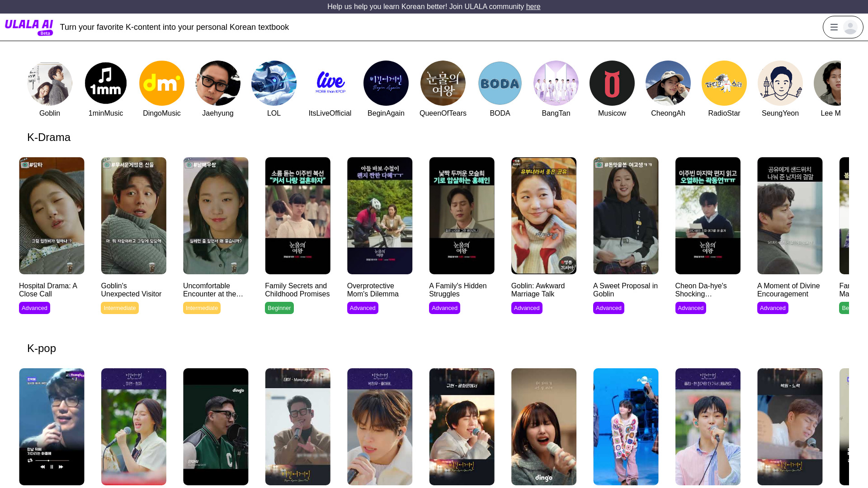Select the QueenOfTears channel icon
The image size is (868, 488).
click(443, 83)
